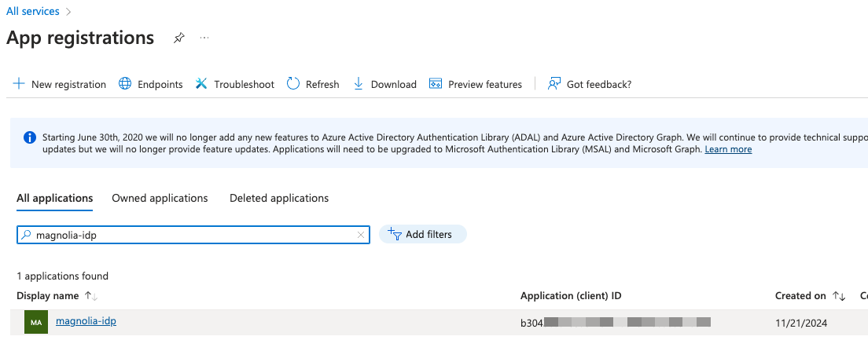Viewport: 868px width, 351px height.
Task: Click the green MA application avatar
Action: pyautogui.click(x=36, y=322)
